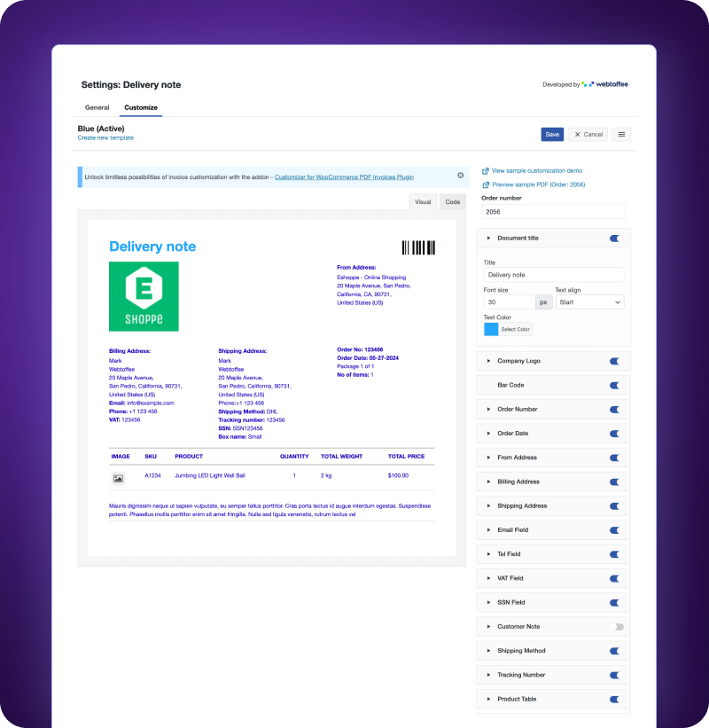Click the Delivery note heading in the preview
This screenshot has height=728, width=709.
tap(152, 247)
